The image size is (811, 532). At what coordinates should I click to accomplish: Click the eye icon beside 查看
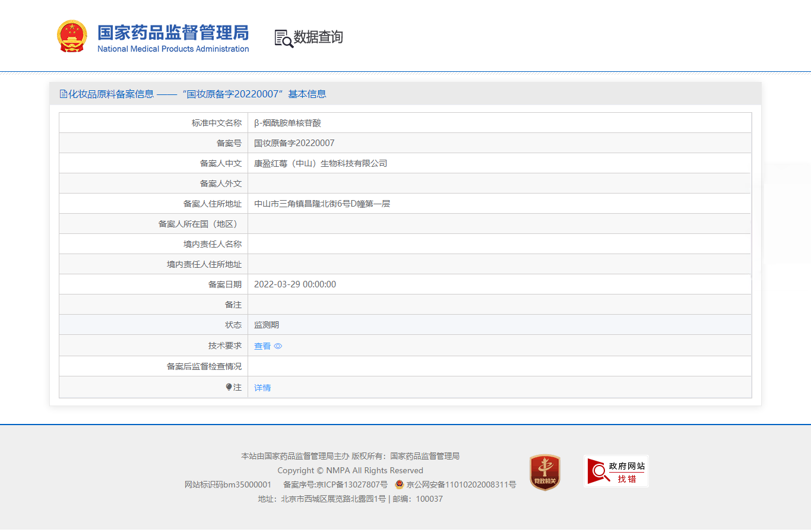coord(278,346)
